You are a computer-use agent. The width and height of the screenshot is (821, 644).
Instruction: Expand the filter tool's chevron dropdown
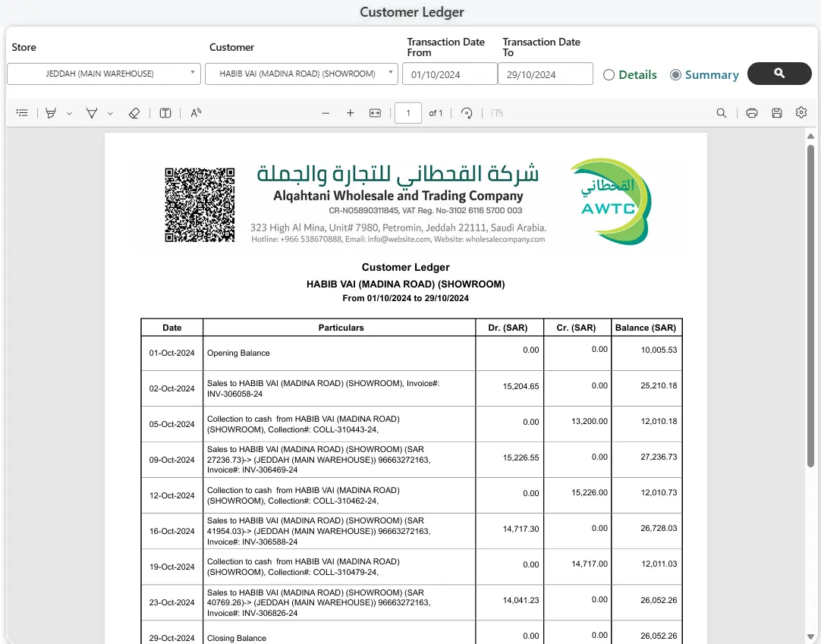point(70,112)
